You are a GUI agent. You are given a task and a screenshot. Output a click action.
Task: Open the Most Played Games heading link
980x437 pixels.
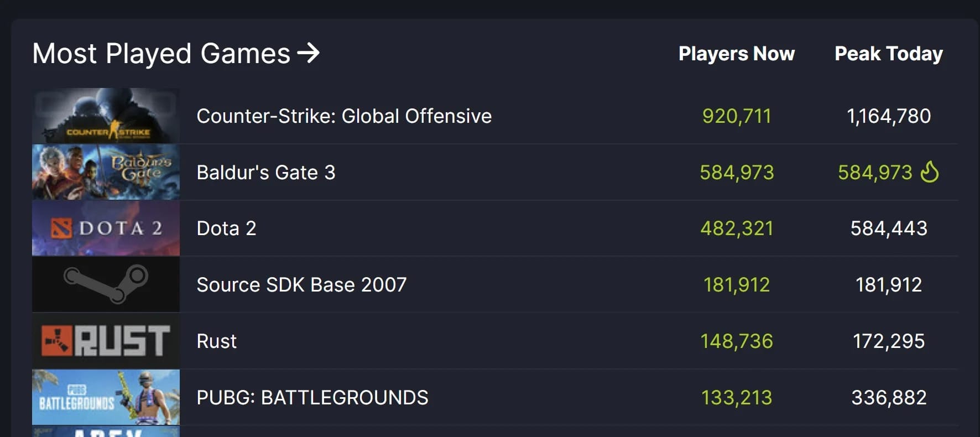click(161, 54)
